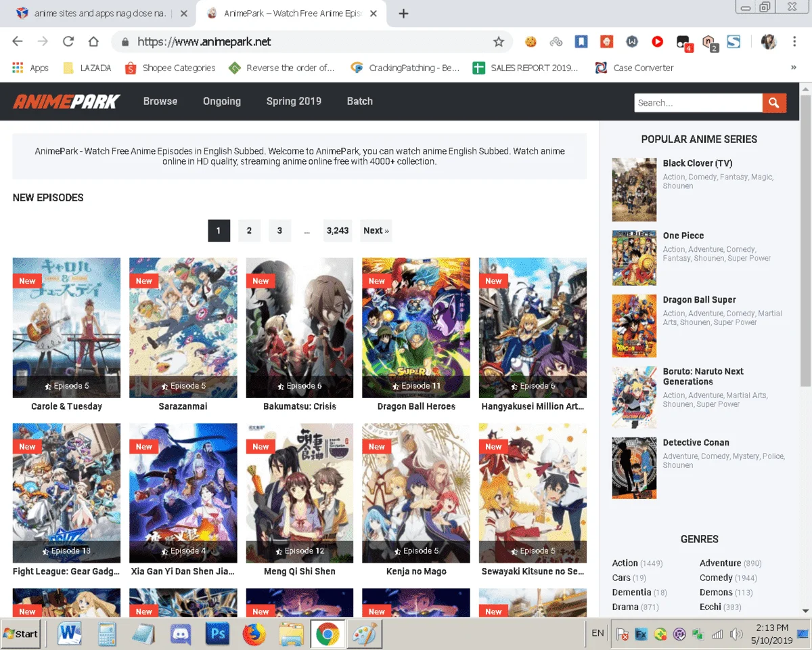
Task: Reload the page
Action: coord(68,42)
